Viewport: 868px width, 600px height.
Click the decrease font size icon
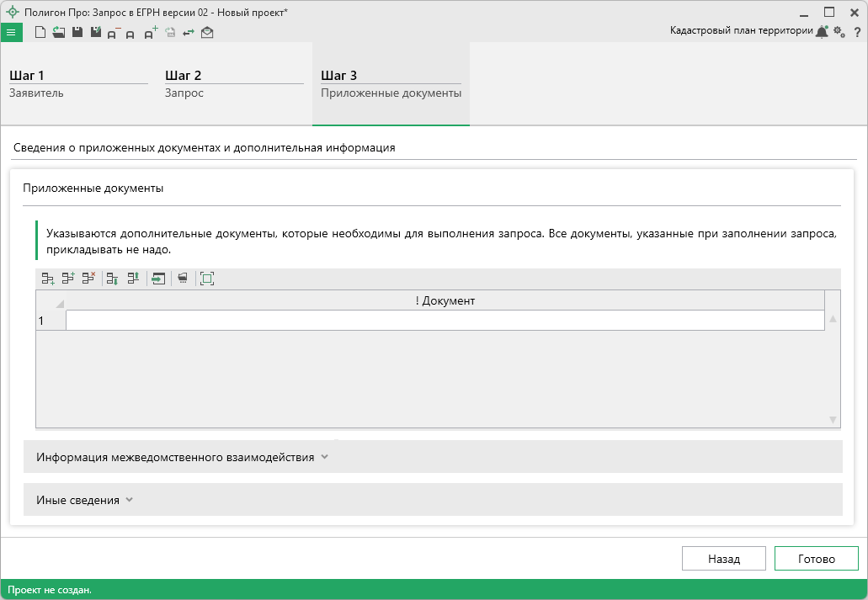point(113,34)
